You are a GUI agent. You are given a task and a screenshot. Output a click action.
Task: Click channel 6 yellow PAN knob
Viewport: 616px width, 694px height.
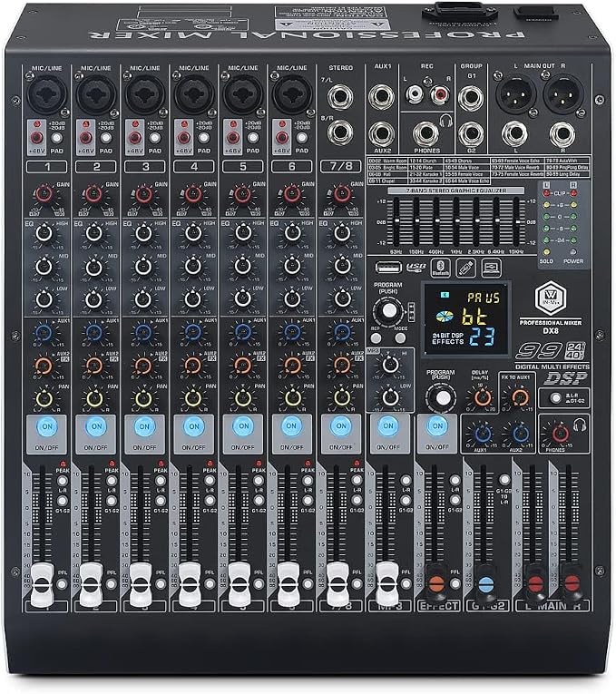291,398
